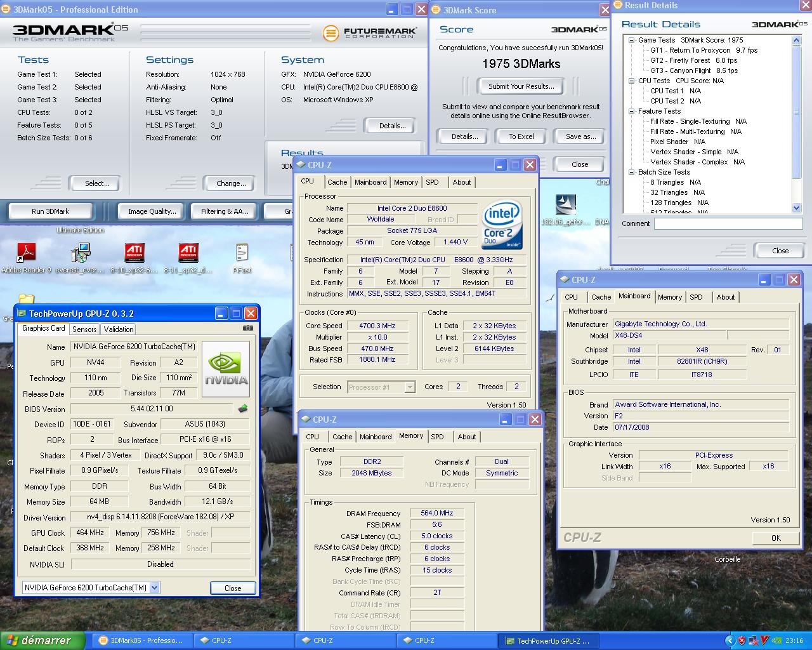
Task: Click Core Speed value 4700.3 MHz
Action: click(x=377, y=326)
